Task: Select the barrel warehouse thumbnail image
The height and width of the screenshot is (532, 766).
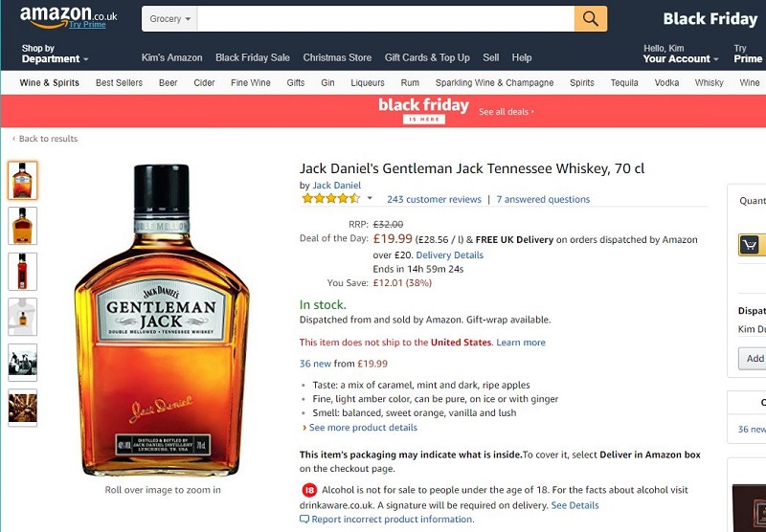Action: [x=22, y=408]
